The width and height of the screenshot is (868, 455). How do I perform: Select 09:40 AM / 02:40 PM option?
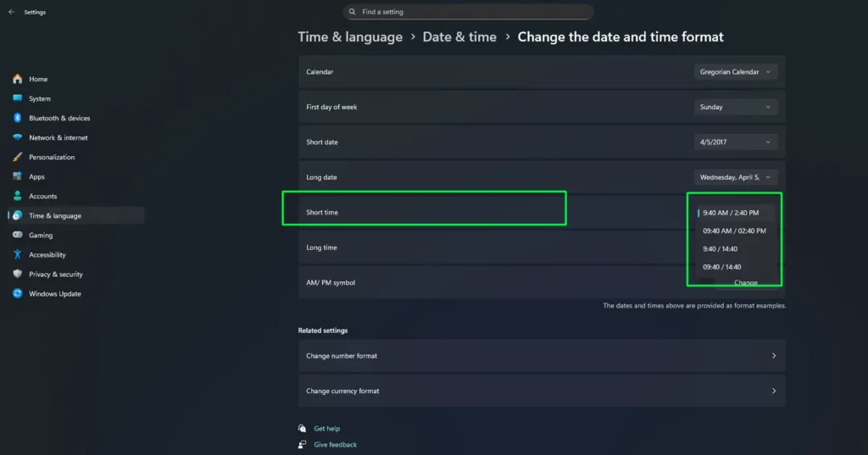(x=735, y=230)
